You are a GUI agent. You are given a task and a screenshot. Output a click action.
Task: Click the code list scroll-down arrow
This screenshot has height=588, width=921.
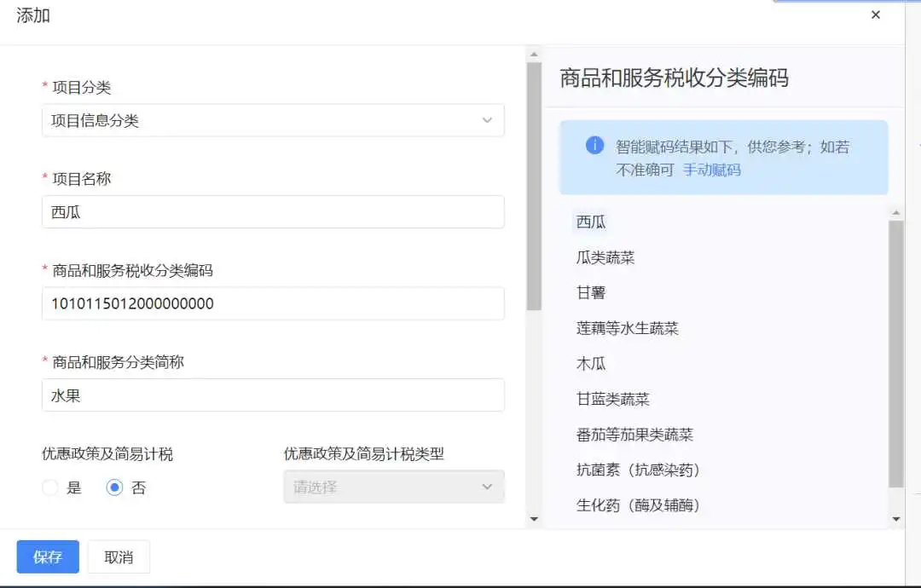(x=895, y=519)
